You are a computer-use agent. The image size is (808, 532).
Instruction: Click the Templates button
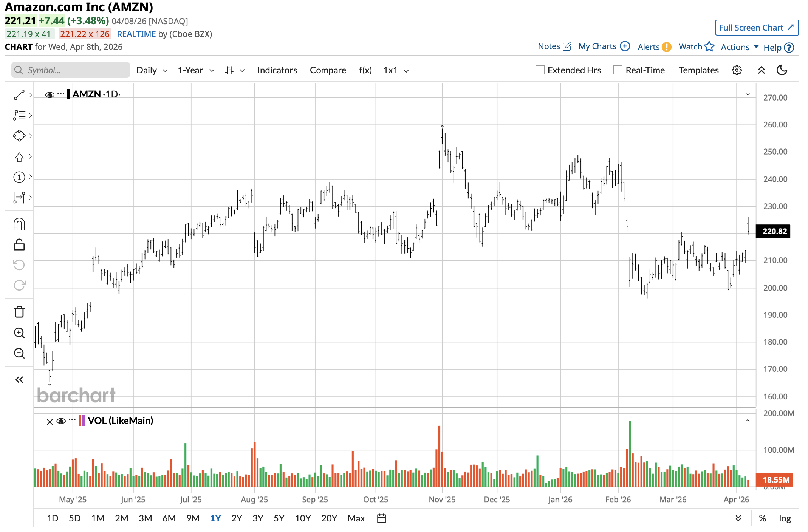698,70
